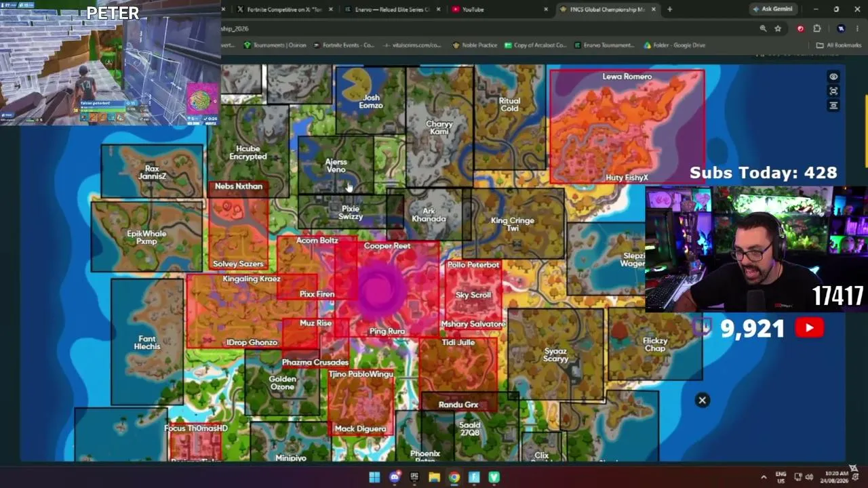Click the Ritual Cold map label
The height and width of the screenshot is (488, 868).
point(509,104)
